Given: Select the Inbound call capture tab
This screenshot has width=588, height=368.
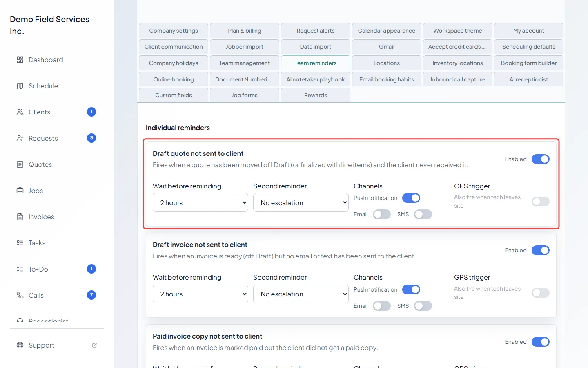Looking at the screenshot, I should pos(458,79).
